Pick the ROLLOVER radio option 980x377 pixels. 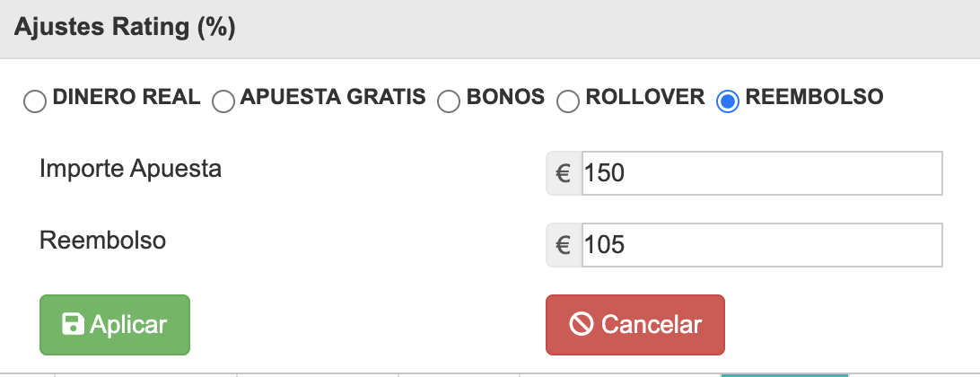point(568,101)
